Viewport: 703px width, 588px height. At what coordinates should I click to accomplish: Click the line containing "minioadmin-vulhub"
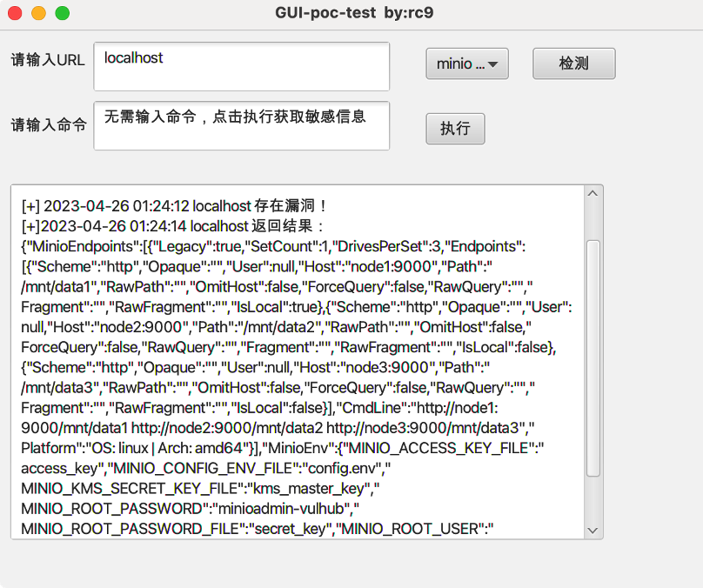[x=190, y=508]
